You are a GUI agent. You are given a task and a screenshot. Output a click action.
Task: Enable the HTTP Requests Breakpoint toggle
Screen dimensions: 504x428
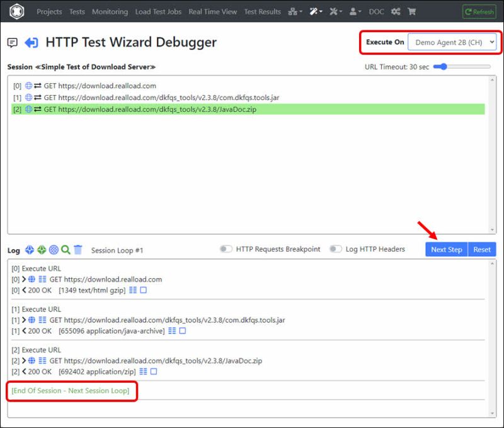click(226, 249)
